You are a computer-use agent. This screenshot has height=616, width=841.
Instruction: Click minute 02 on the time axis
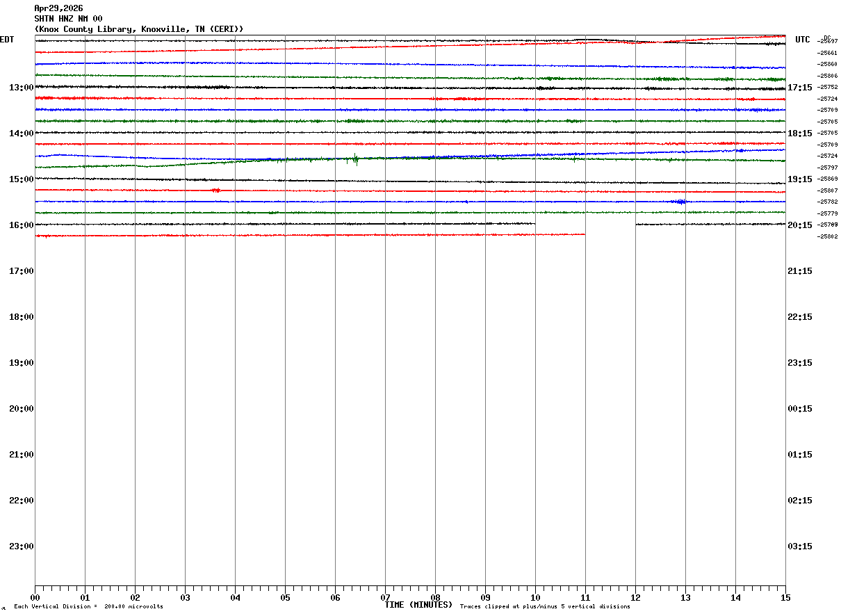coord(135,598)
